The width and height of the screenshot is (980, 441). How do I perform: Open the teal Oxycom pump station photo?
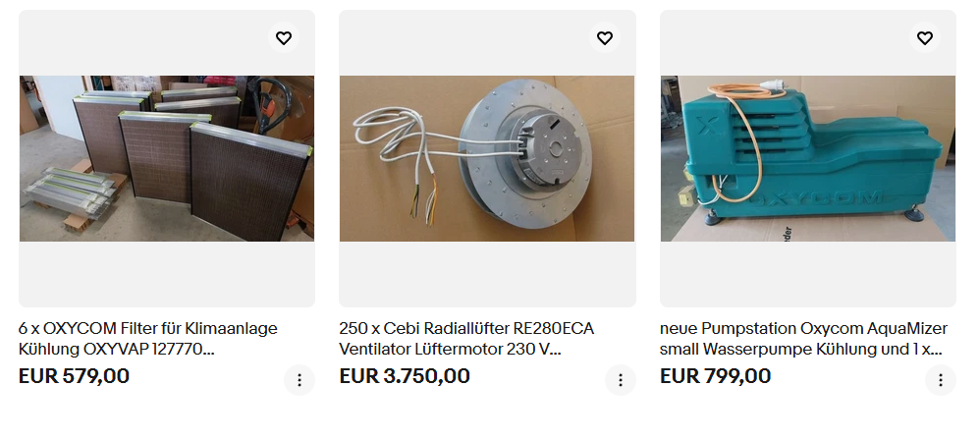807,158
